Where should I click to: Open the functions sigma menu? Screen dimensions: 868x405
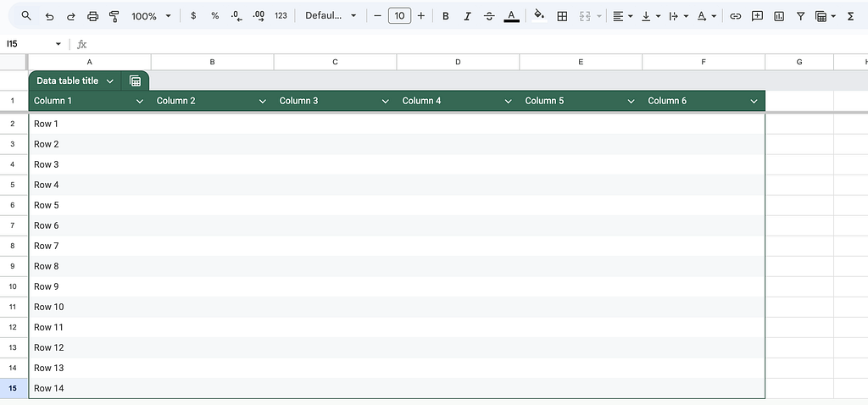(850, 16)
